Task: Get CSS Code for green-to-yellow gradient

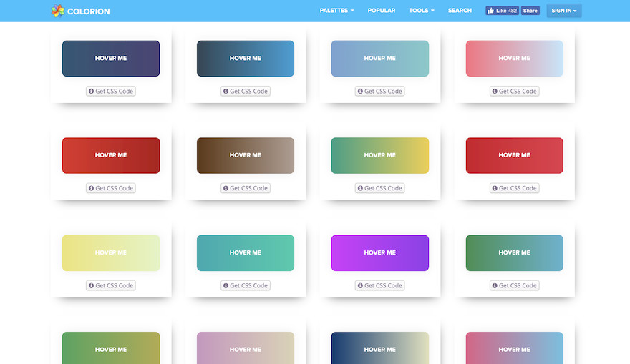Action: coord(380,189)
